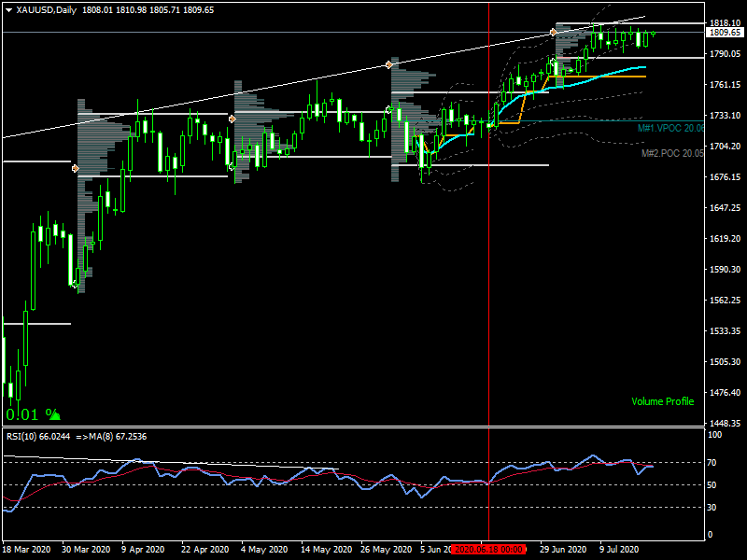747x560 pixels.
Task: Click the orange arrow at the top of the latest volume profile
Action: click(554, 32)
